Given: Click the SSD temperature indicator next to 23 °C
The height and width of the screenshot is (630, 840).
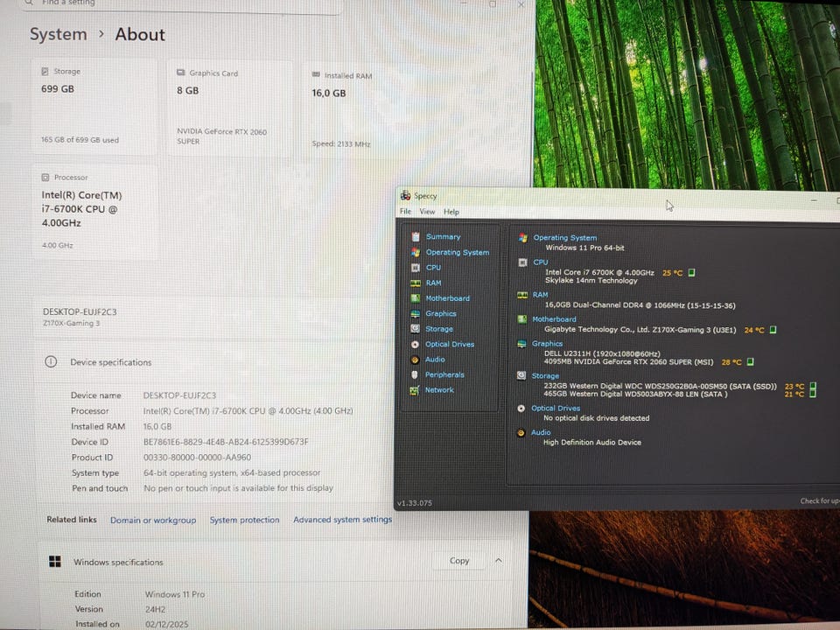Looking at the screenshot, I should (813, 386).
